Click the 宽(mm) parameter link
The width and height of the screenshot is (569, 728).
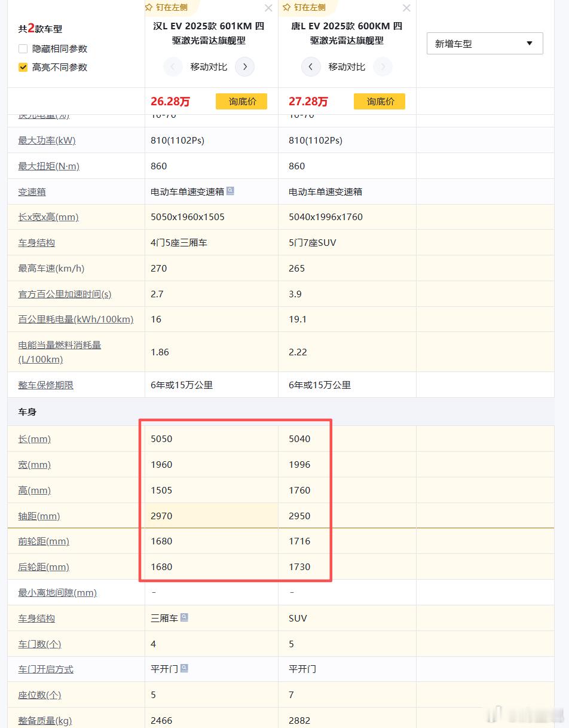[x=34, y=465]
